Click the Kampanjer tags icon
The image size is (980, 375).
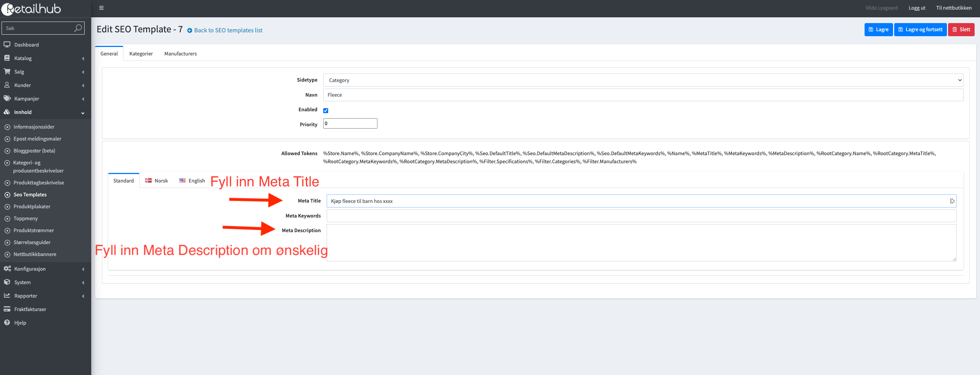(7, 99)
